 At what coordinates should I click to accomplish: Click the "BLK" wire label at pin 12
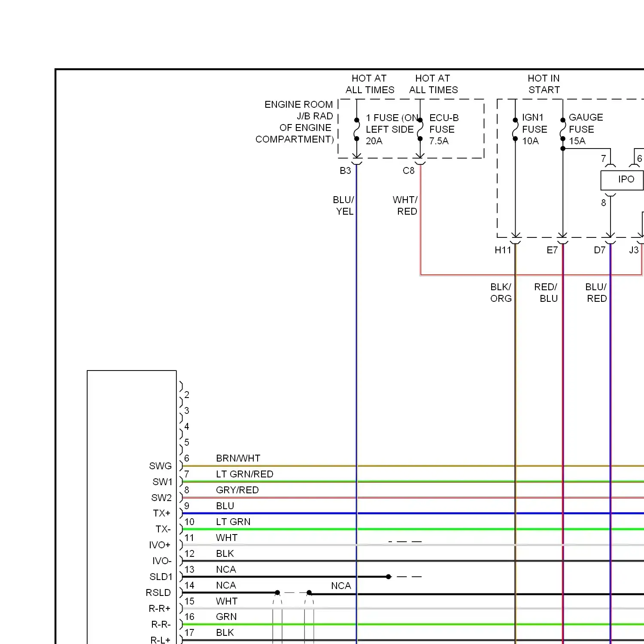(225, 554)
